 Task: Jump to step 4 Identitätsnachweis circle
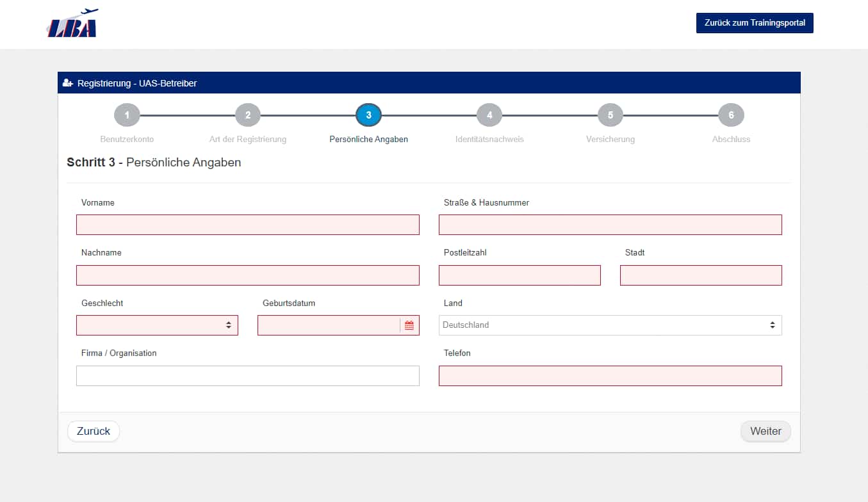[489, 115]
